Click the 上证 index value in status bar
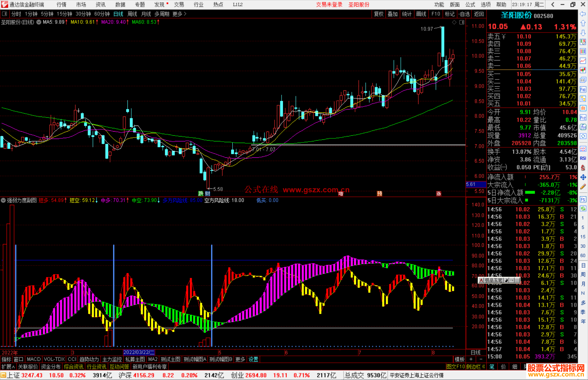Image resolution: width=588 pixels, height=380 pixels. tap(32, 375)
